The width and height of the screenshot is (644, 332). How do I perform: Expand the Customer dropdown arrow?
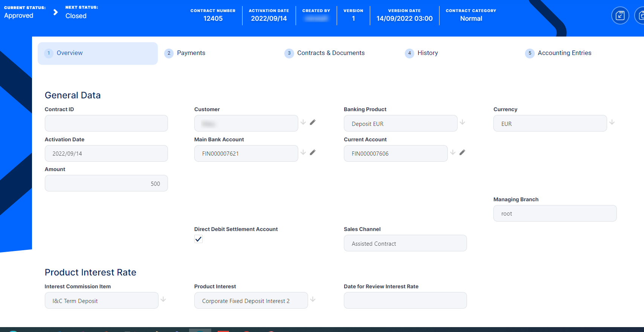[303, 122]
